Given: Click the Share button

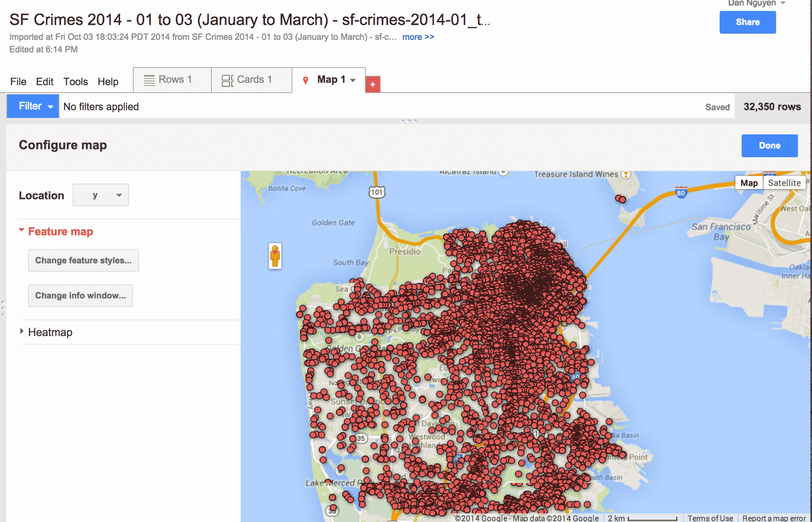Looking at the screenshot, I should [748, 22].
